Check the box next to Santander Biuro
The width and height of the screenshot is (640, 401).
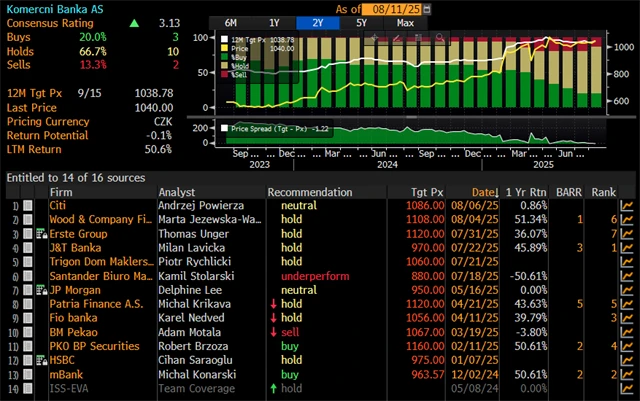pos(29,275)
